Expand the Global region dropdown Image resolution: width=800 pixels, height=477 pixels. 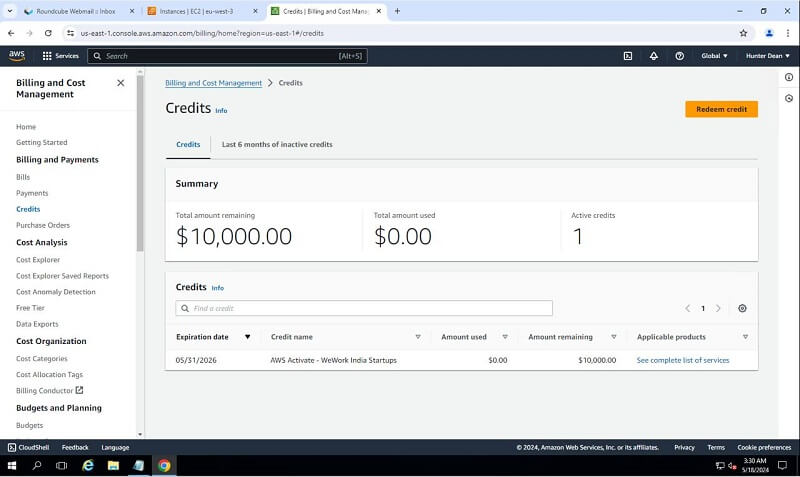point(715,56)
